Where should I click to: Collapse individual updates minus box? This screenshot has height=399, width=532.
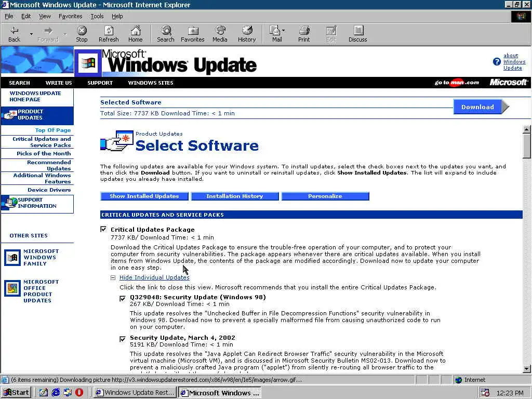tap(113, 277)
